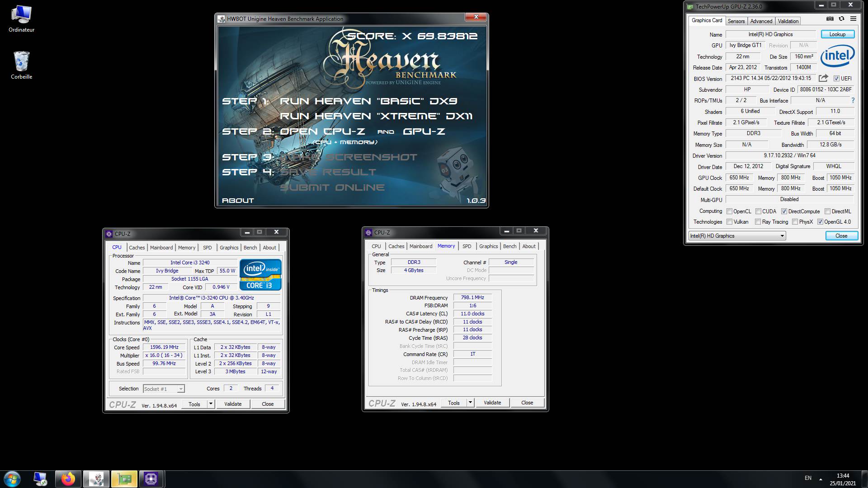Switch to GPU-Z Sensors tab
Image resolution: width=868 pixels, height=488 pixels.
(736, 21)
